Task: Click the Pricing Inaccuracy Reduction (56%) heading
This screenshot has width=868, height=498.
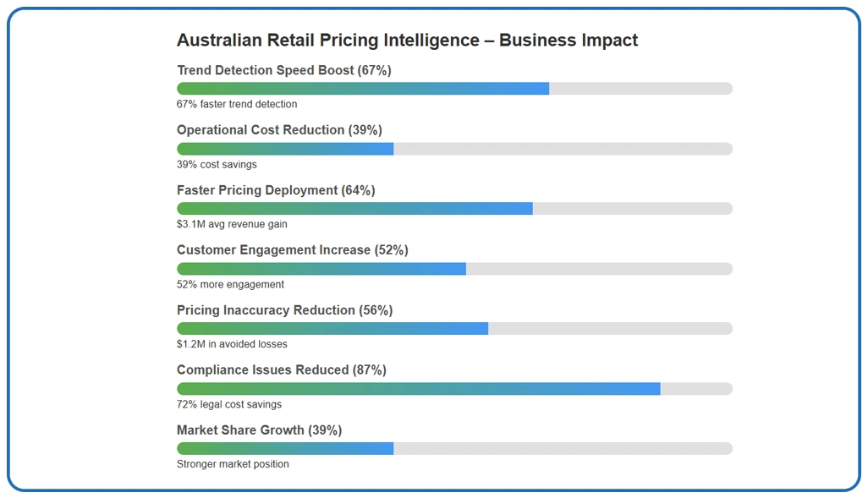Action: tap(284, 310)
